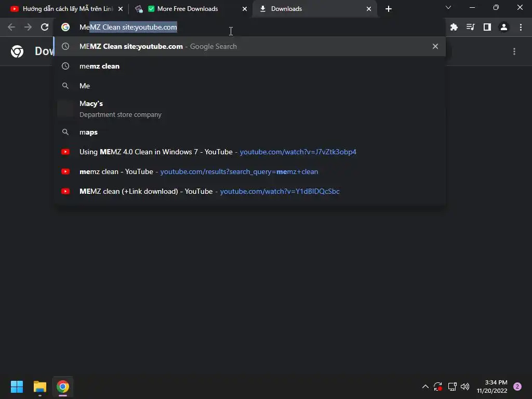Close the Downloads tab

coord(369,9)
